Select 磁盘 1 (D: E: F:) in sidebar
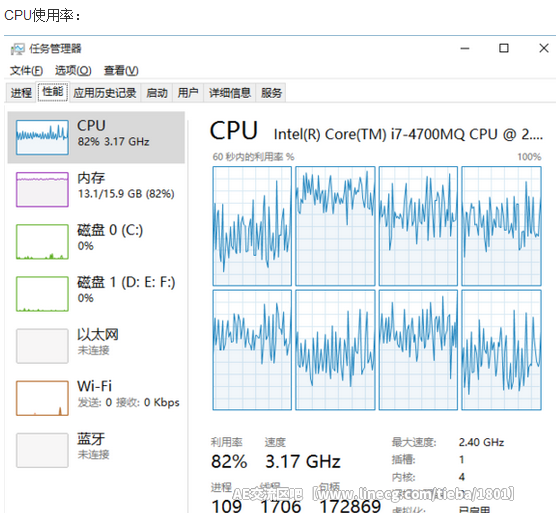 [96, 294]
